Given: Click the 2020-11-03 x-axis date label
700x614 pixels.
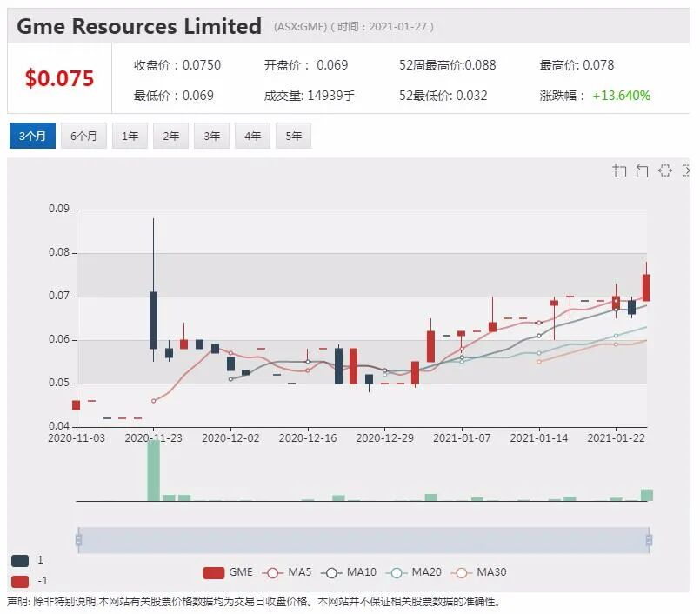Looking at the screenshot, I should (77, 438).
